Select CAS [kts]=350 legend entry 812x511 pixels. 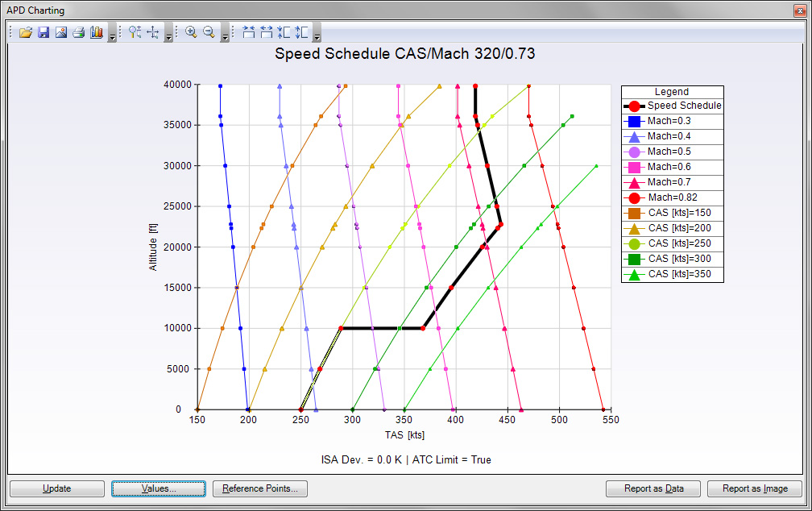672,274
